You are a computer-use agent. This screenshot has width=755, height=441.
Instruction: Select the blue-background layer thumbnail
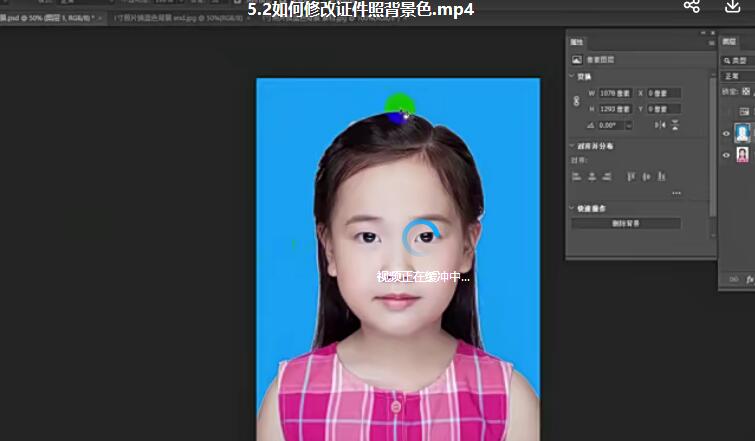pyautogui.click(x=743, y=133)
